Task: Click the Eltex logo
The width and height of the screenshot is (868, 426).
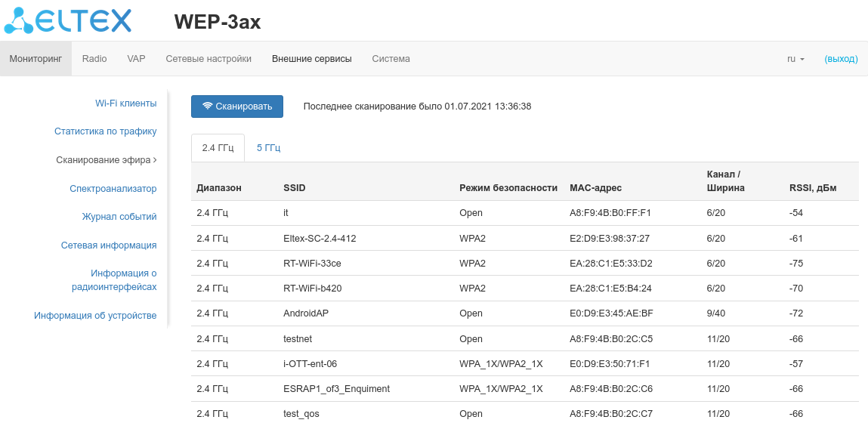Action: (68, 20)
